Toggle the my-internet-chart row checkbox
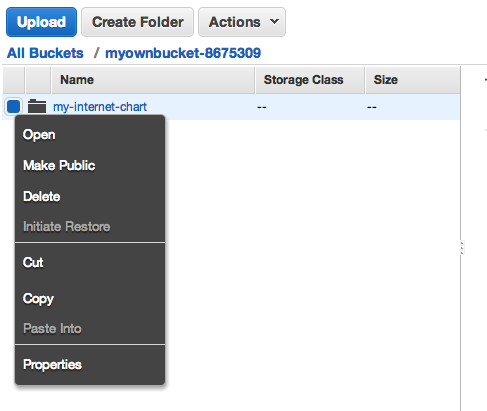The width and height of the screenshot is (487, 411). pos(13,106)
